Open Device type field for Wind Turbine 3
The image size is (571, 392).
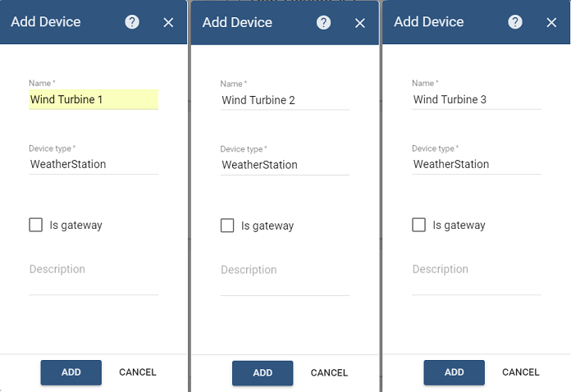click(476, 164)
